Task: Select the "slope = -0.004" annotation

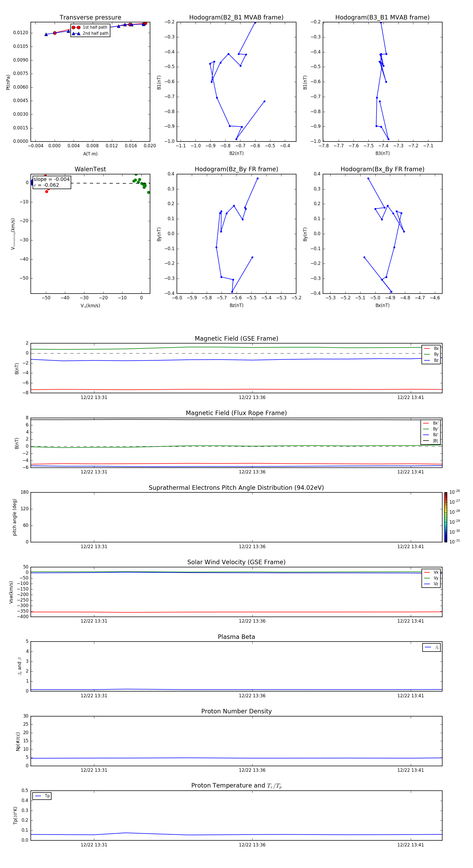Action: (52, 179)
